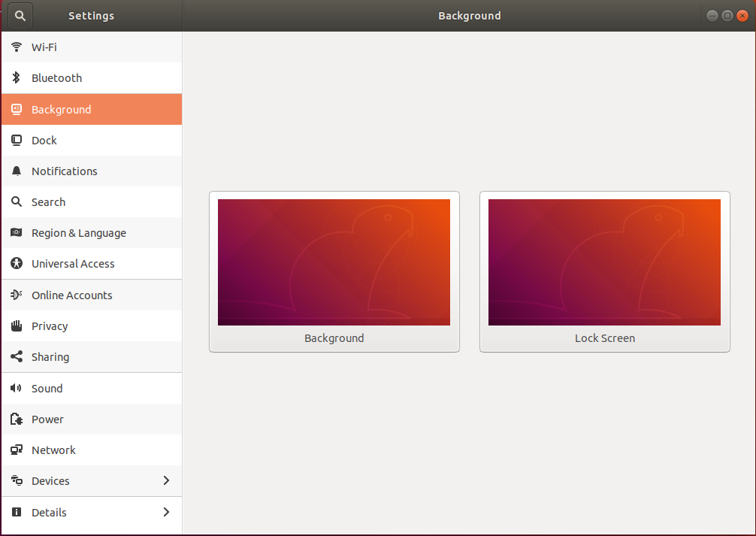Open Universal Access label
756x536 pixels.
click(73, 264)
